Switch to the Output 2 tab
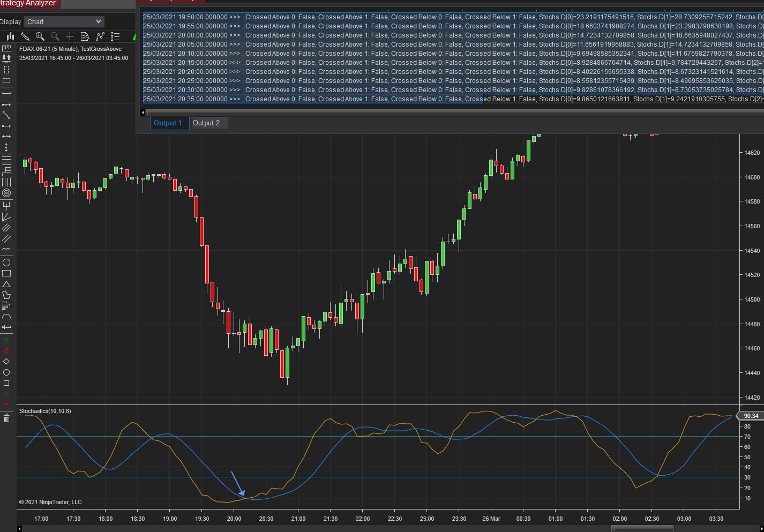The width and height of the screenshot is (764, 532). pos(206,123)
